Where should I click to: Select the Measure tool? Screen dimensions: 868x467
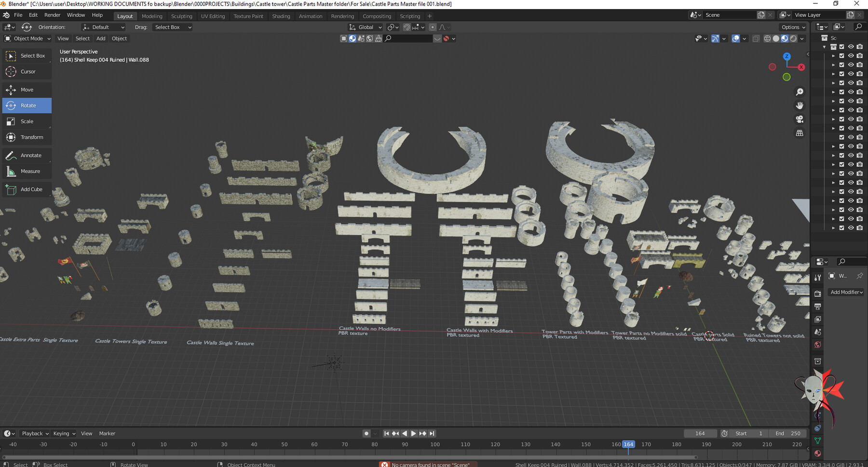pyautogui.click(x=27, y=171)
